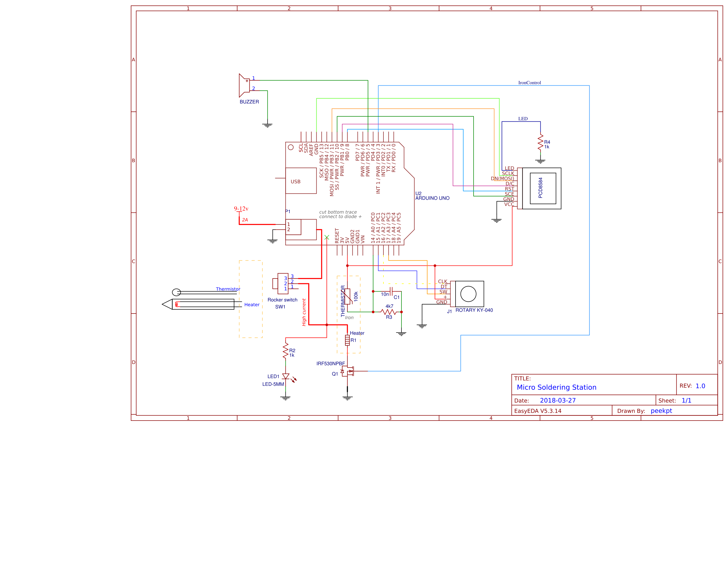
Task: Select the R2 1k resistor symbol
Action: tap(286, 351)
